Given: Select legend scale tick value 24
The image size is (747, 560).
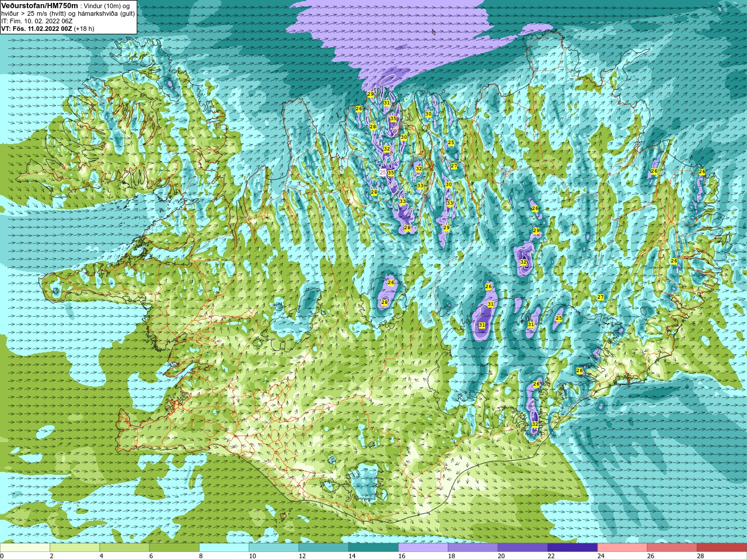Looking at the screenshot, I should click(601, 556).
